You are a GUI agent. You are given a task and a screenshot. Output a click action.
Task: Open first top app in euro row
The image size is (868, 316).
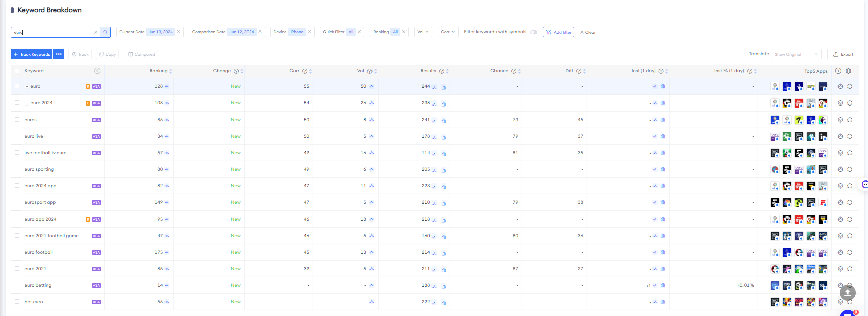coord(775,86)
